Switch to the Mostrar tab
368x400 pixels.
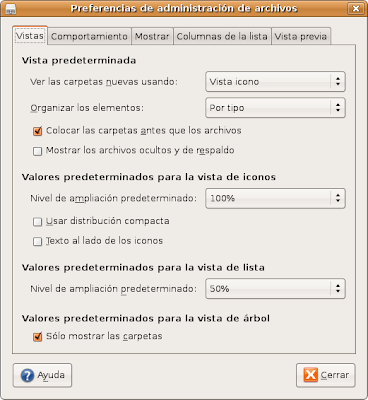point(152,36)
